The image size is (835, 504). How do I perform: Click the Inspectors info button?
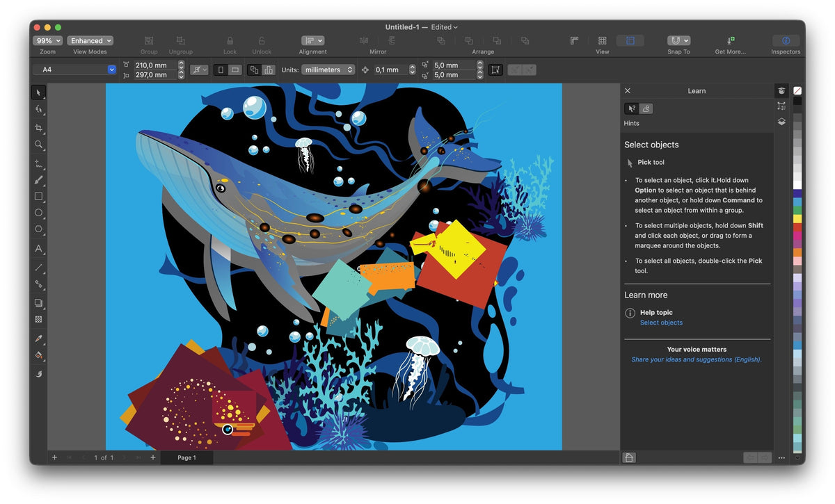pos(786,40)
